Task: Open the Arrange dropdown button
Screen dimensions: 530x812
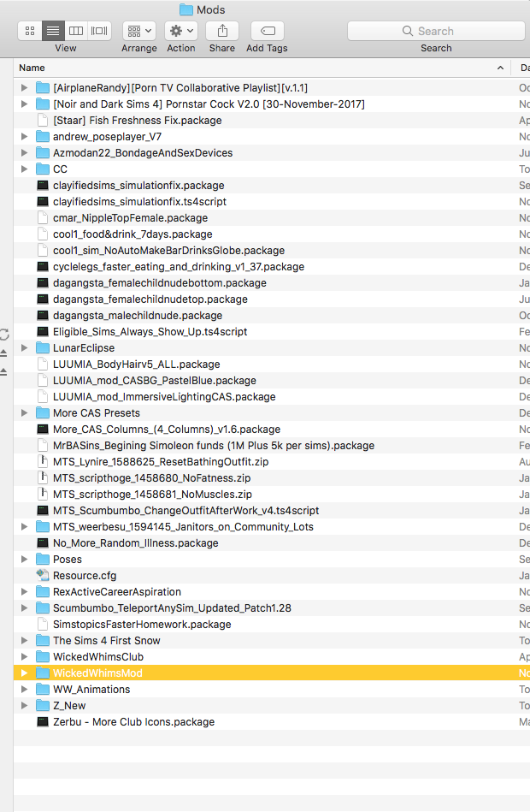Action: tap(139, 31)
